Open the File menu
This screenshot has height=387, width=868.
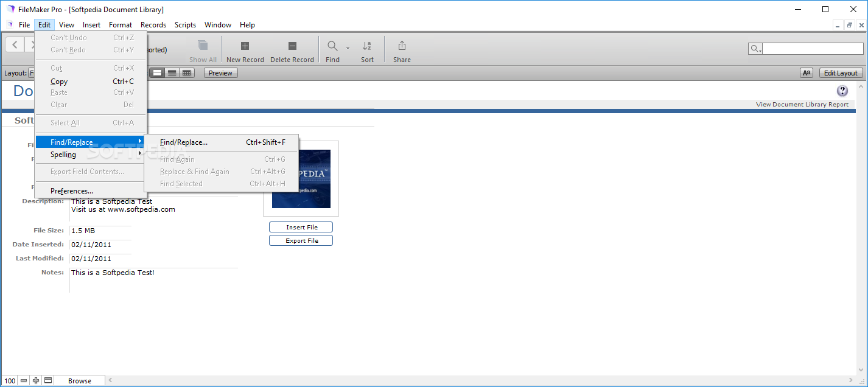click(x=24, y=25)
